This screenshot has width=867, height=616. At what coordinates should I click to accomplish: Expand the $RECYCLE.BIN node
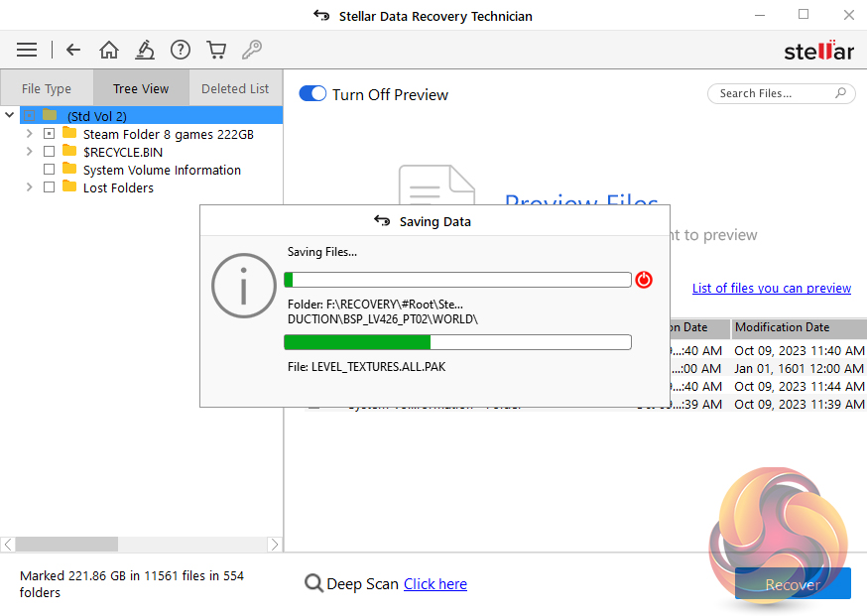click(30, 152)
